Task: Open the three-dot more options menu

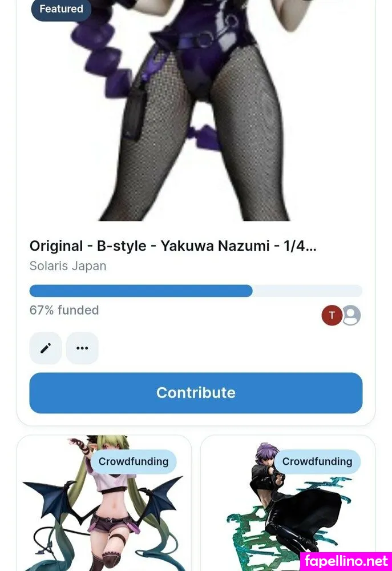Action: pyautogui.click(x=82, y=348)
